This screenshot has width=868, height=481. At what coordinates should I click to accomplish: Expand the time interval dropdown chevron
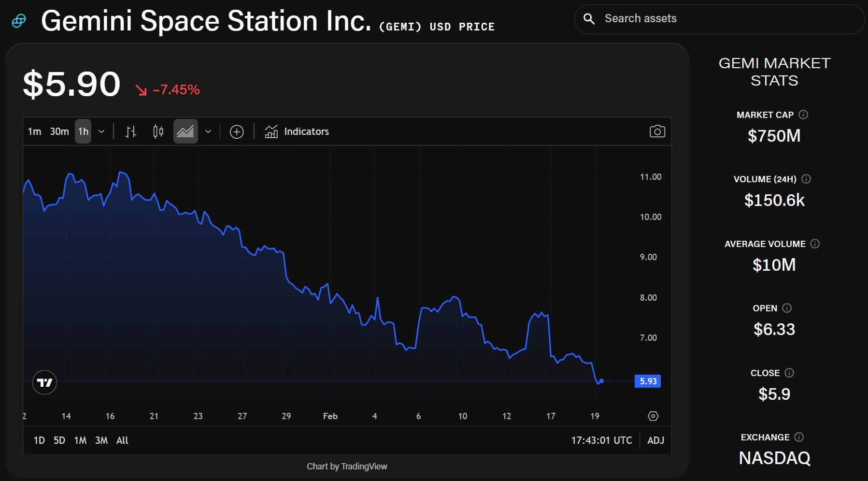pyautogui.click(x=101, y=131)
